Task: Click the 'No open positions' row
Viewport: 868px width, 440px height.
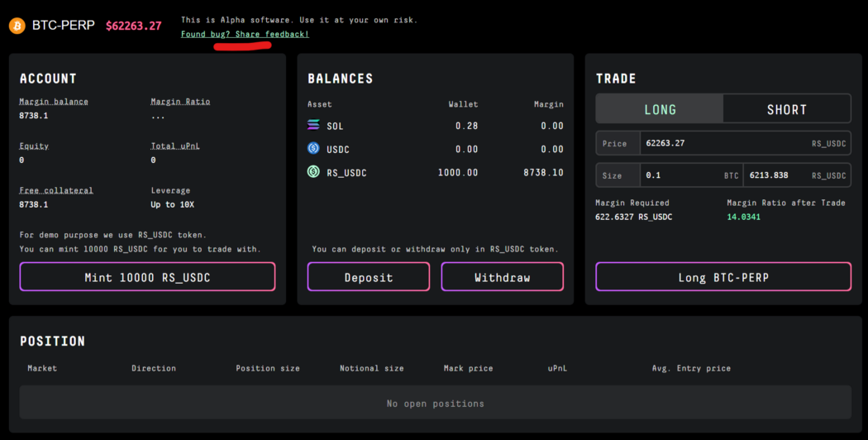Action: tap(435, 402)
